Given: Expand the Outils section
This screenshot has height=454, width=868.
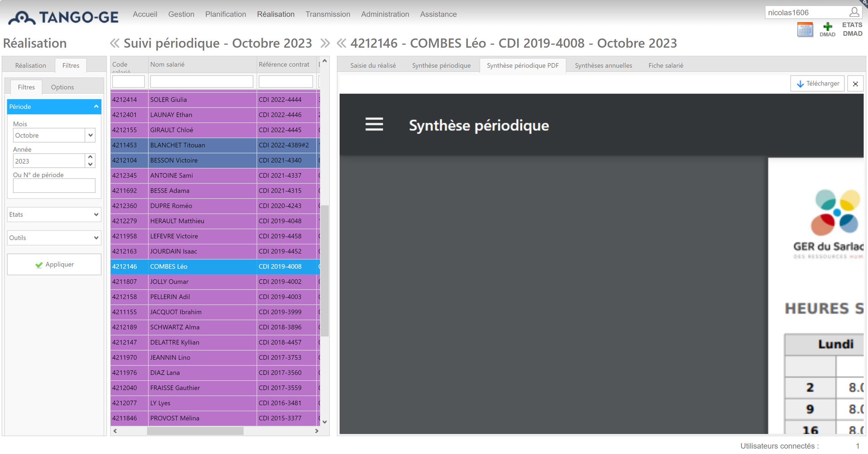Looking at the screenshot, I should pyautogui.click(x=54, y=238).
